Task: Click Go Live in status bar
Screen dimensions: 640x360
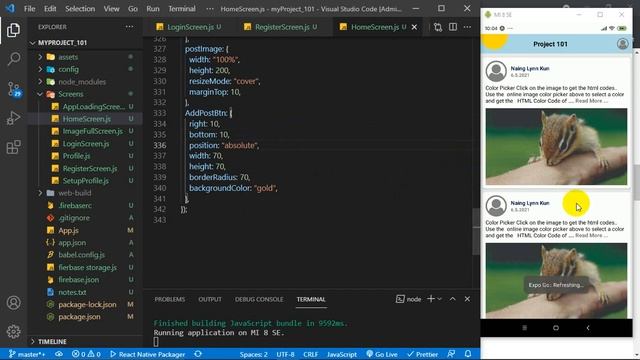Action: coord(382,354)
